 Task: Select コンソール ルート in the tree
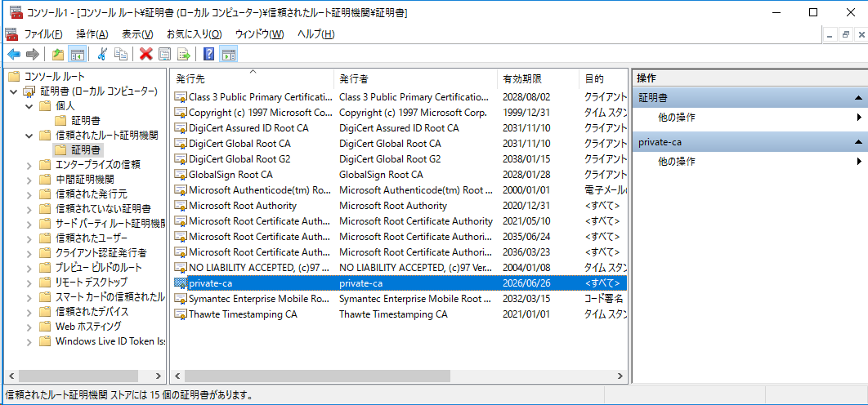pos(54,77)
